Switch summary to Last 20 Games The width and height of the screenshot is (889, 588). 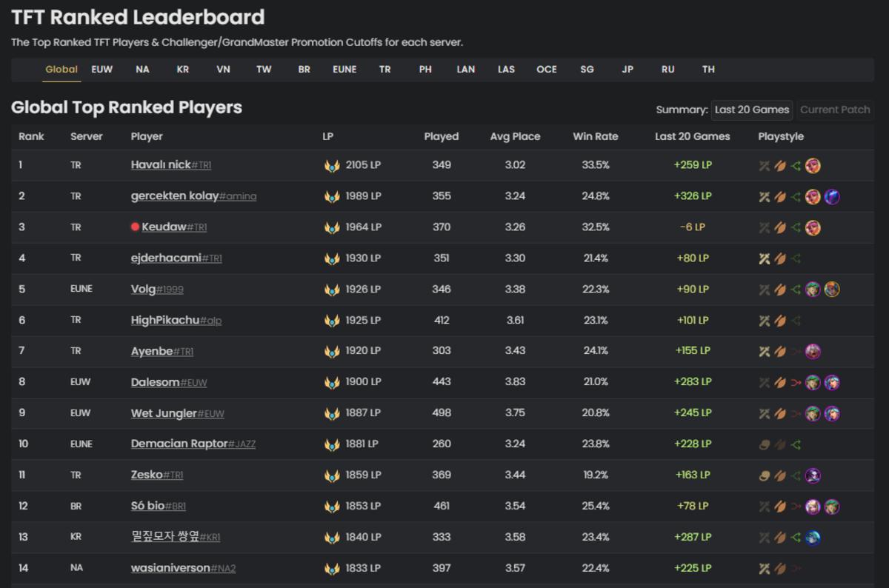tap(751, 110)
